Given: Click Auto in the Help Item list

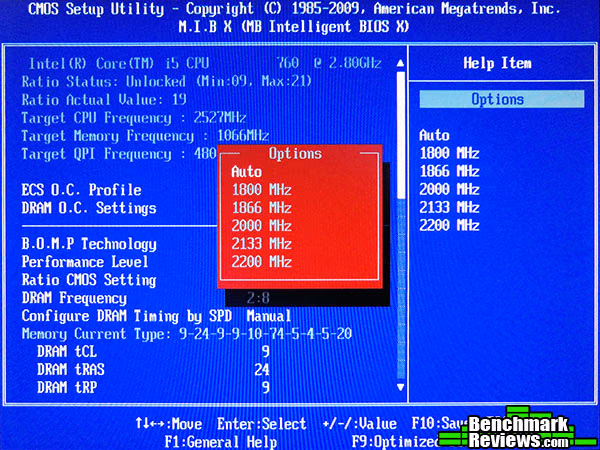Looking at the screenshot, I should tap(434, 135).
